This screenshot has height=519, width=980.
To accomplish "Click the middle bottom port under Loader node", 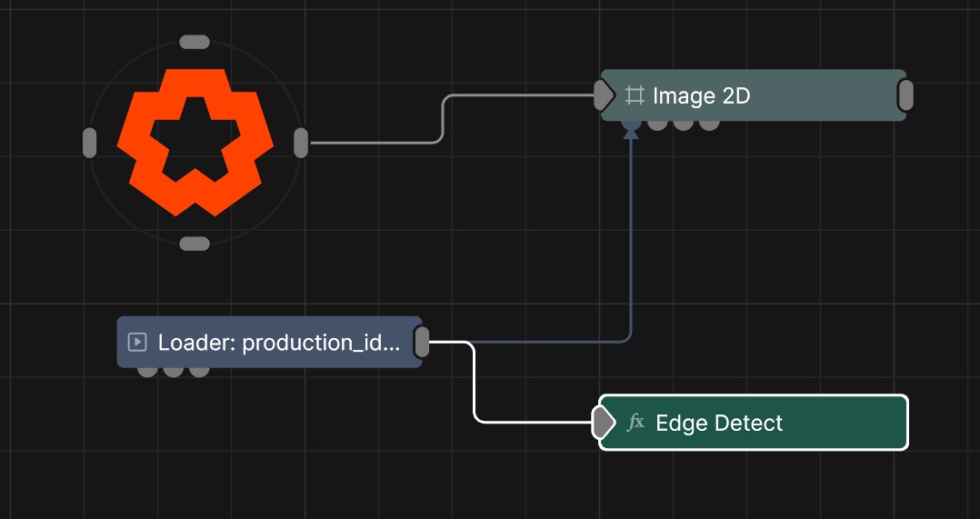I will (x=173, y=370).
